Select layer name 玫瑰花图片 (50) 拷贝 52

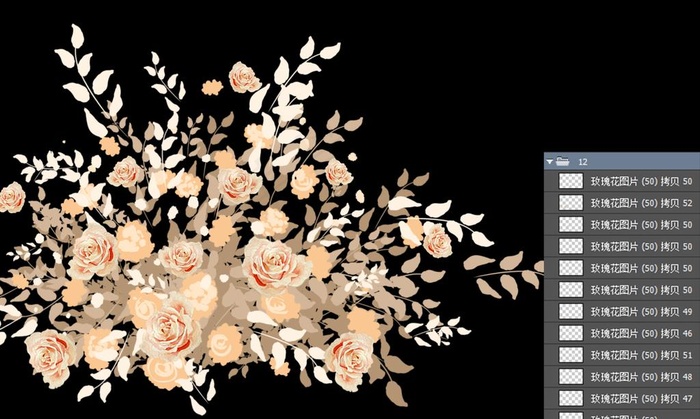[x=640, y=203]
